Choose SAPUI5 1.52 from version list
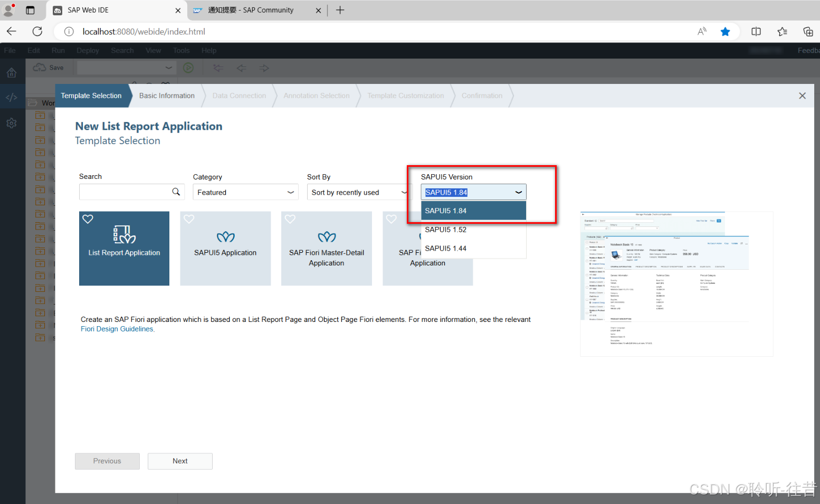The width and height of the screenshot is (820, 504). click(x=473, y=230)
